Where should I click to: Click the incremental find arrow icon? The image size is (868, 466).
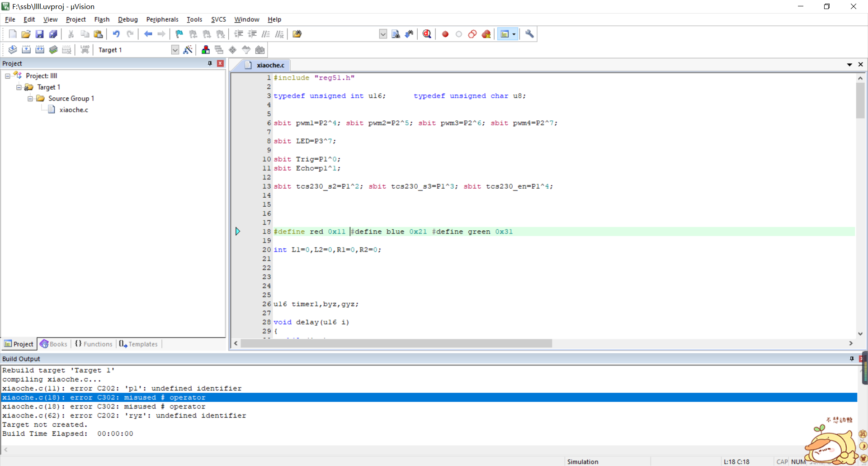click(x=409, y=34)
